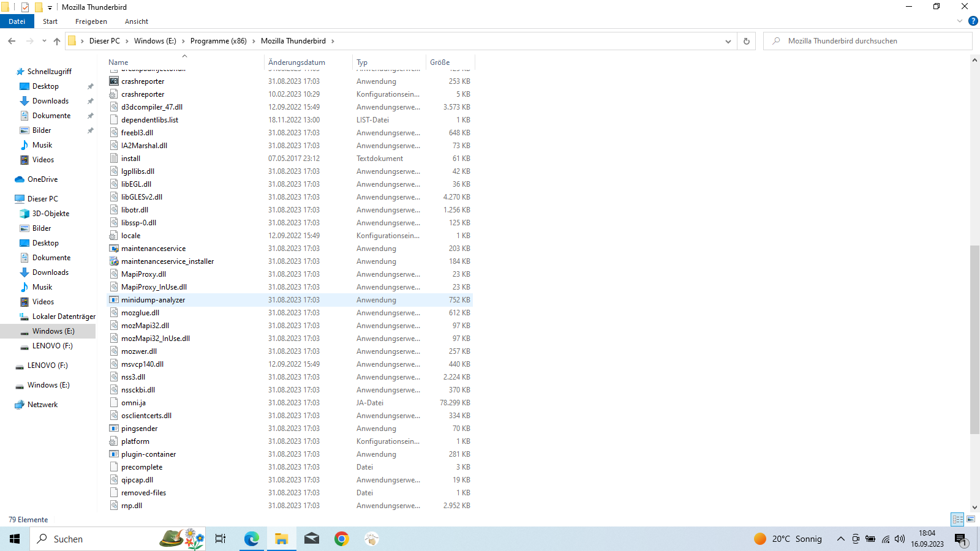980x551 pixels.
Task: Click the New Folder icon in title bar
Action: tap(39, 7)
